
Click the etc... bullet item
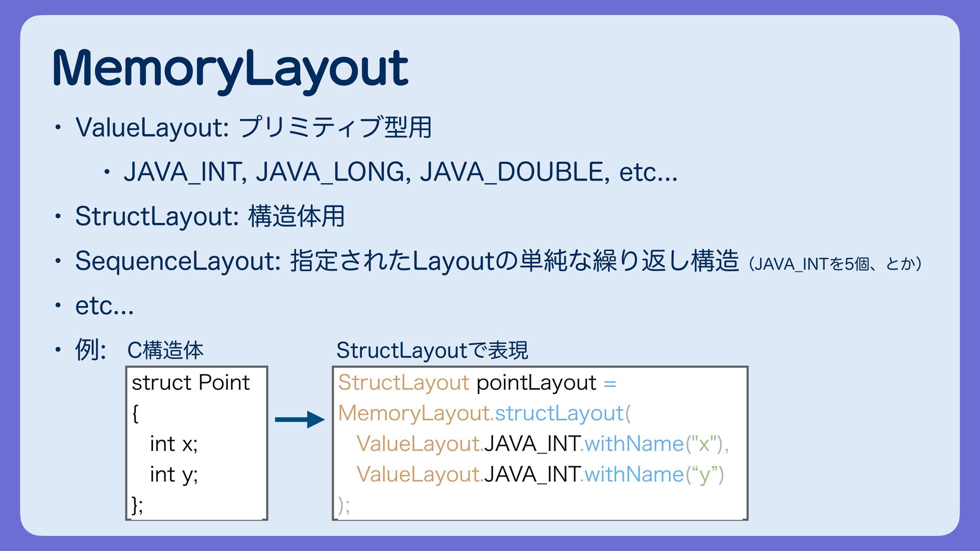point(105,306)
